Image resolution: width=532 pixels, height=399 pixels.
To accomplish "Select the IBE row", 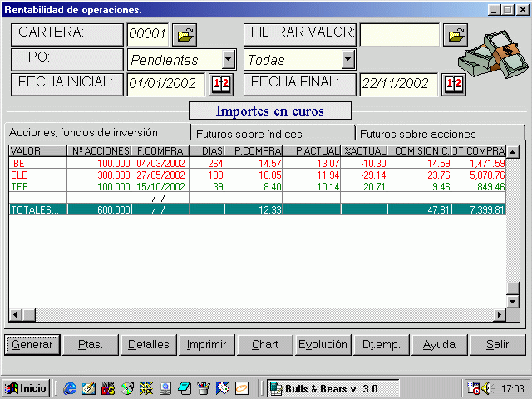I will [x=258, y=163].
